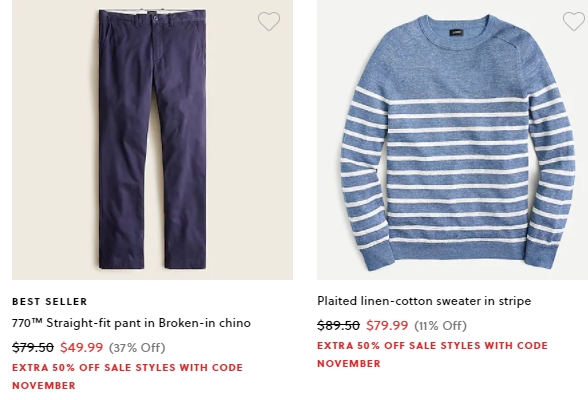The height and width of the screenshot is (400, 588).
Task: Click the EXTRA 50% OFF promo under the sweater
Action: coord(432,354)
